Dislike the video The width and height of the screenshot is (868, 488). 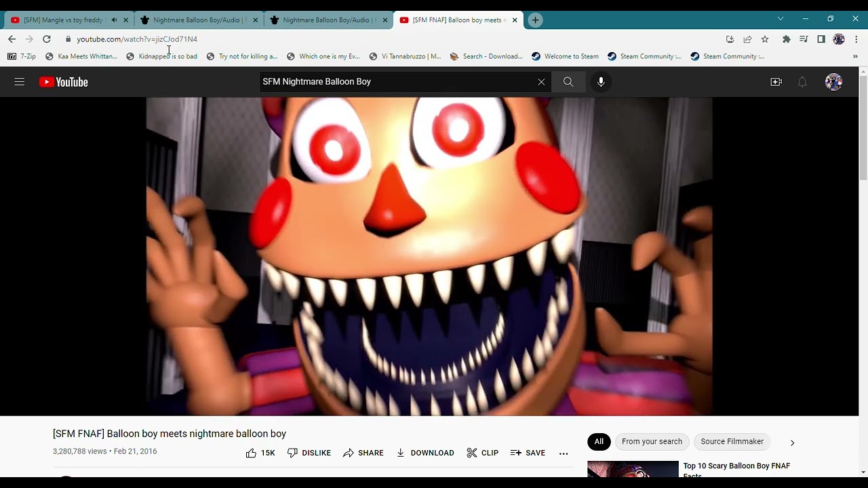tap(309, 453)
